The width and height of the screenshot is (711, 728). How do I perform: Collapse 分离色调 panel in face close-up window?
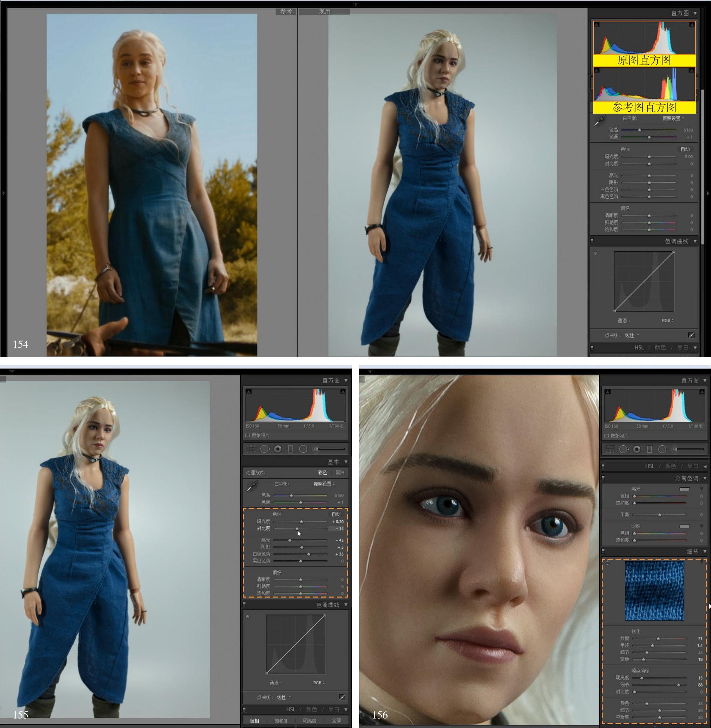[704, 478]
